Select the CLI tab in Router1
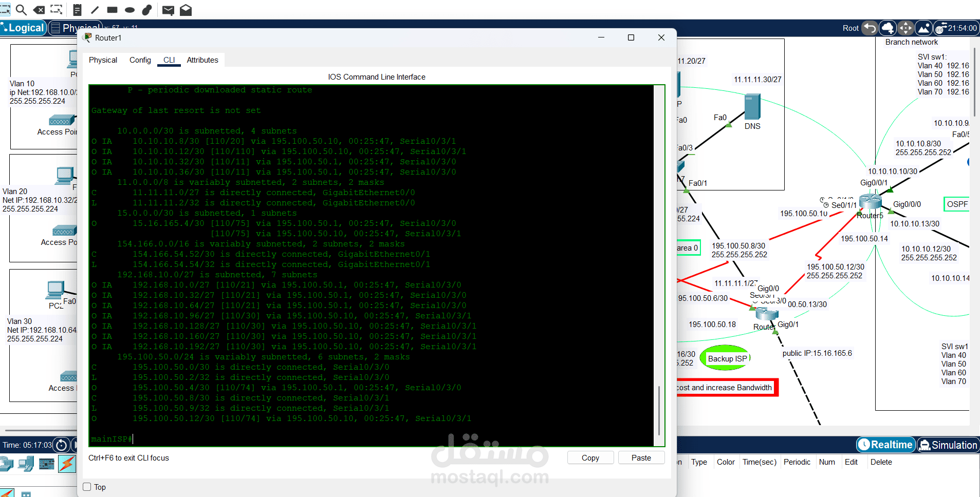 169,60
